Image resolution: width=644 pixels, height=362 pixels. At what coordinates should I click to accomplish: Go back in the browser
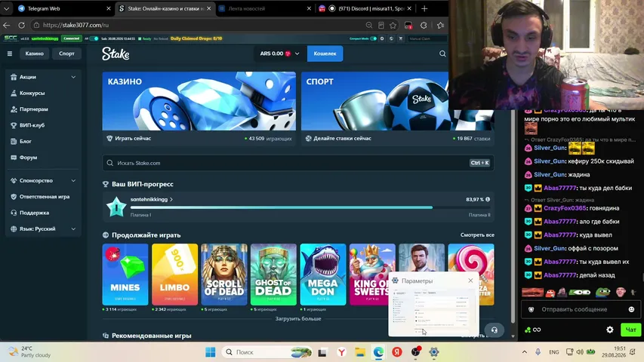coord(7,25)
